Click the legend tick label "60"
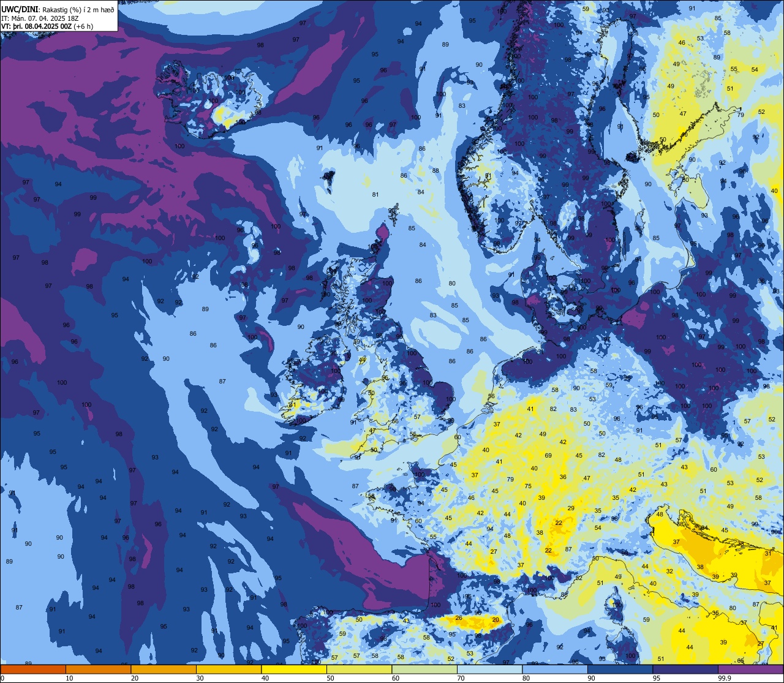The width and height of the screenshot is (784, 683). tap(396, 678)
